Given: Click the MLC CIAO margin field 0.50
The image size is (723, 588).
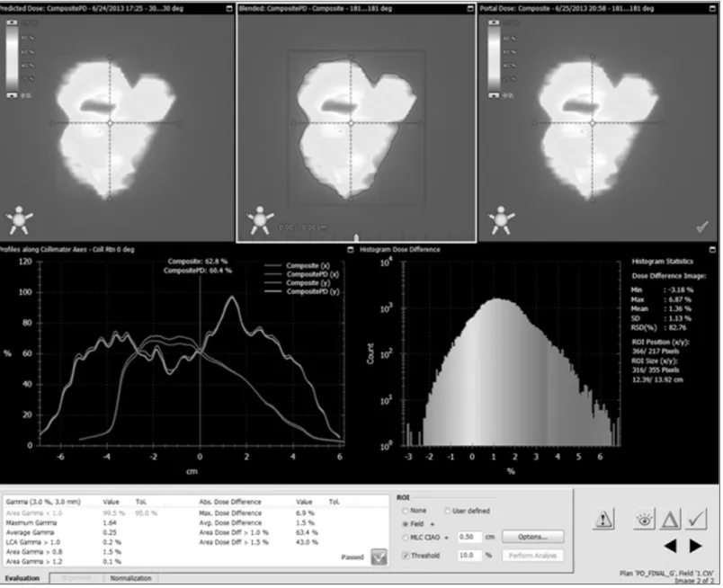Looking at the screenshot, I should click(469, 537).
